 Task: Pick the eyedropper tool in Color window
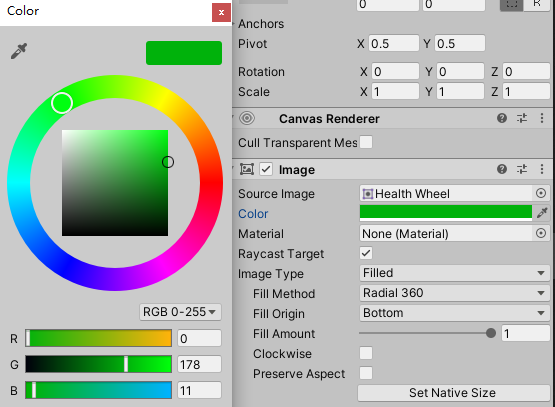[x=19, y=51]
